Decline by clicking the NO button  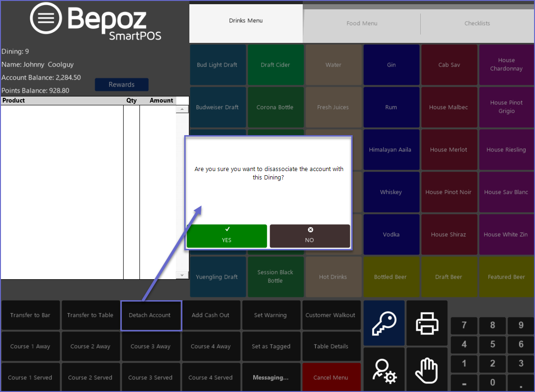(x=310, y=236)
